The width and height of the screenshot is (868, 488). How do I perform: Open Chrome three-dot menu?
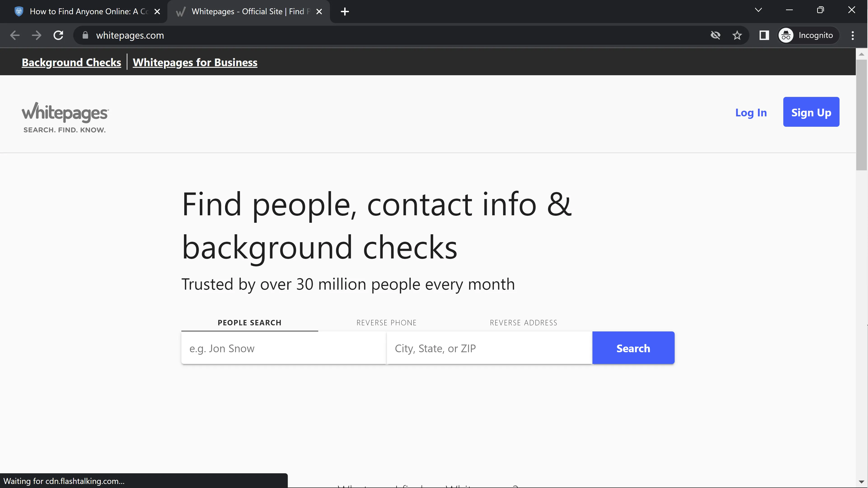(x=852, y=35)
